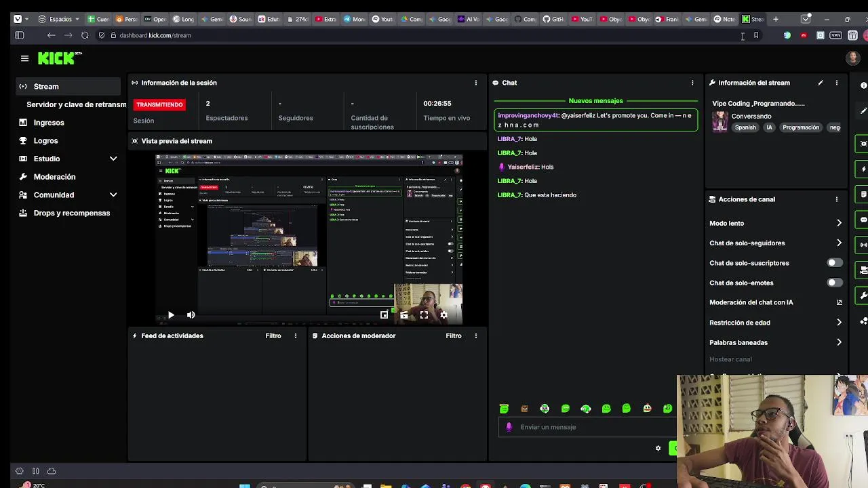This screenshot has height=488, width=868.
Task: Select Stream in the sidebar
Action: 68,86
